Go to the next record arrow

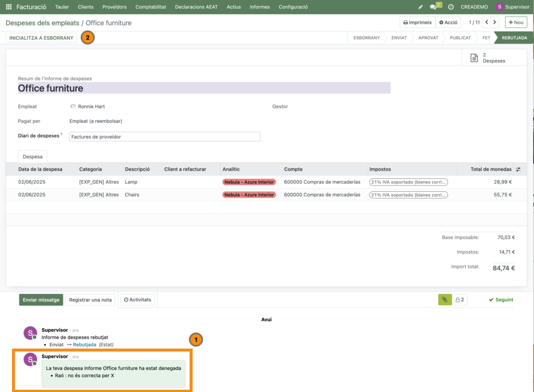click(495, 22)
